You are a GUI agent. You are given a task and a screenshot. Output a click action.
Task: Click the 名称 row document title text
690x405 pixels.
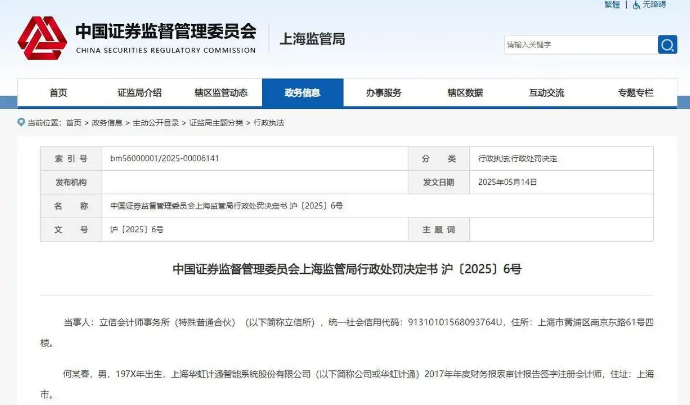(227, 206)
